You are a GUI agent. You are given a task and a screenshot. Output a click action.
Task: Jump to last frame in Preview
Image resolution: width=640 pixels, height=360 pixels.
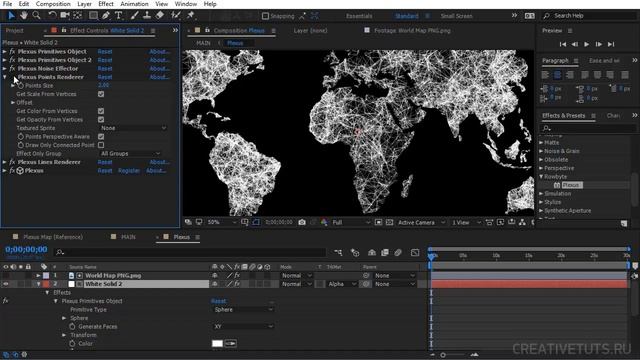point(611,44)
